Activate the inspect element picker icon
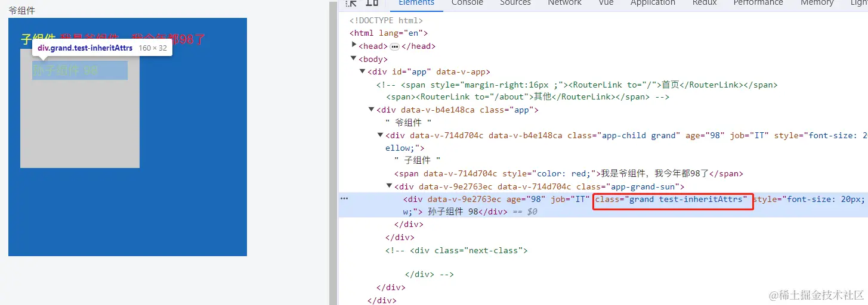 click(x=352, y=3)
